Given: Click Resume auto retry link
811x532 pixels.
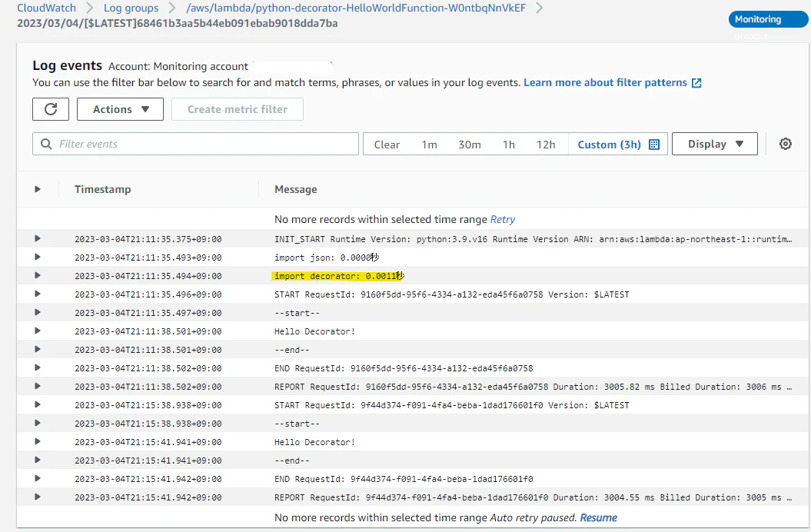Looking at the screenshot, I should pyautogui.click(x=598, y=517).
